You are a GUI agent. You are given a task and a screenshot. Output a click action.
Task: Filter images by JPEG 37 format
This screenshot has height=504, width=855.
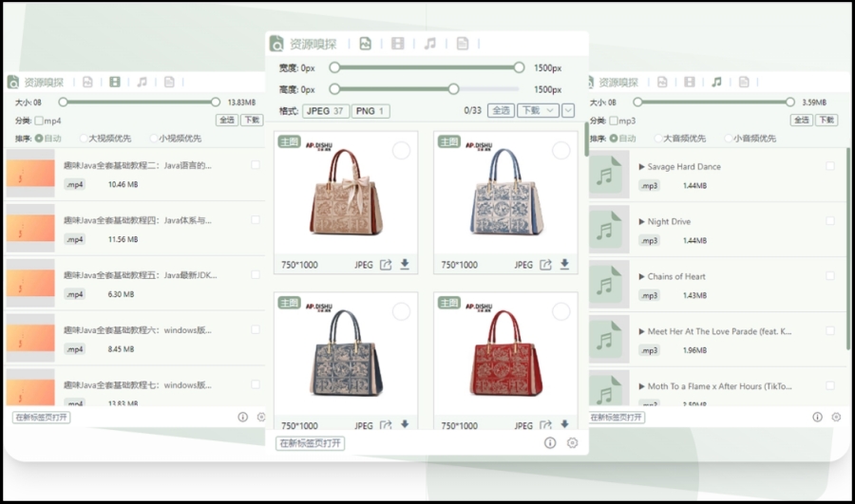(326, 111)
